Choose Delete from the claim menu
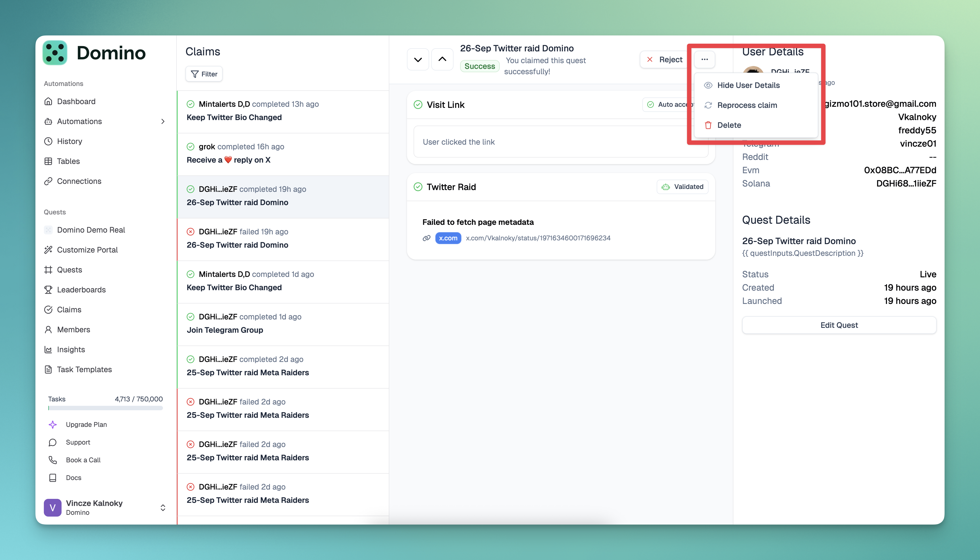The height and width of the screenshot is (560, 980). (x=729, y=125)
